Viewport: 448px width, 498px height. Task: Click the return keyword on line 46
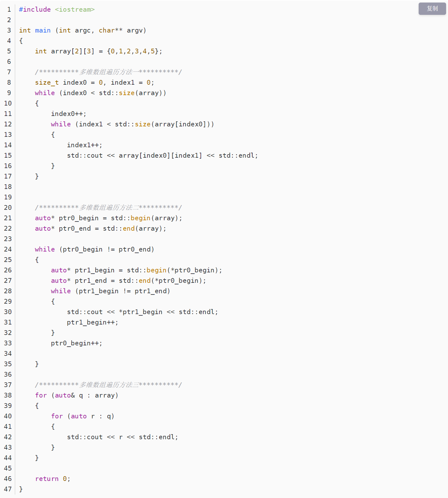pyautogui.click(x=47, y=479)
